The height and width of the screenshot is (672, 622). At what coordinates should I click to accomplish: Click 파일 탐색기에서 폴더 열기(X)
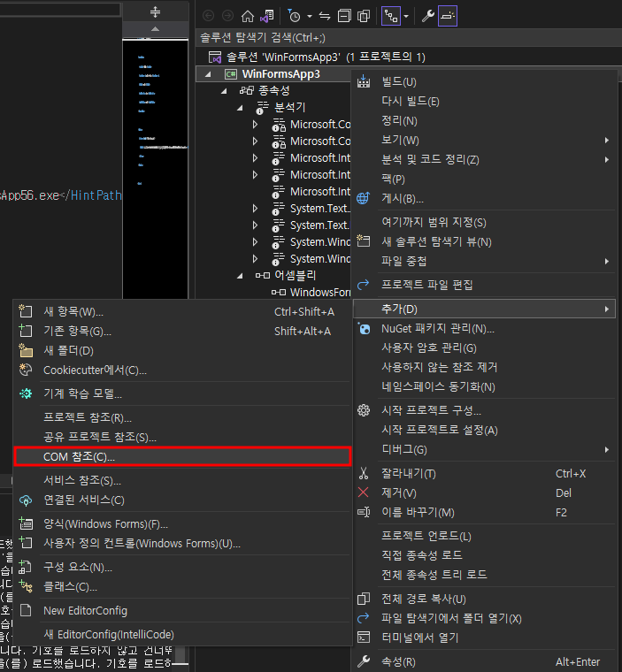[x=484, y=618]
